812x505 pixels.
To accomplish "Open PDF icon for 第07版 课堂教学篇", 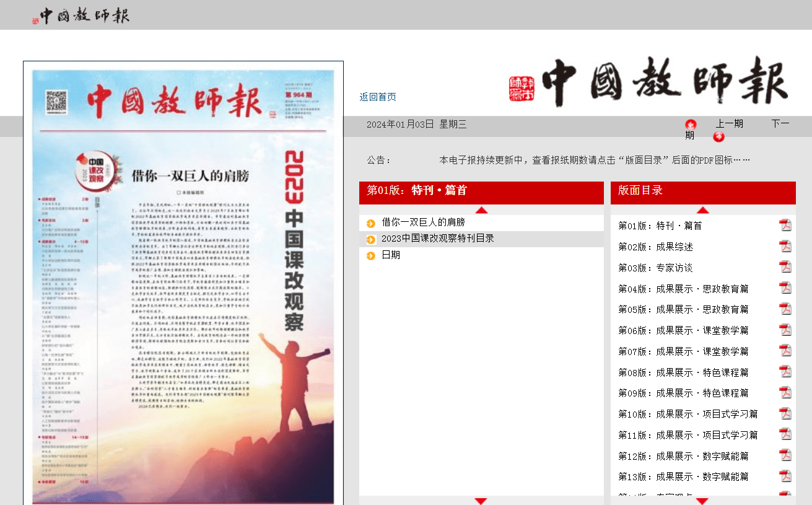I will click(x=785, y=351).
